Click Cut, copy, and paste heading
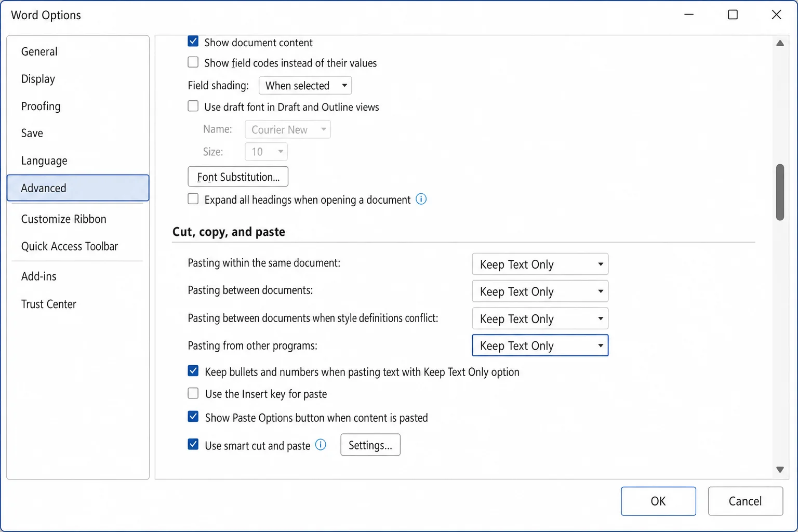This screenshot has width=798, height=532. tap(229, 232)
